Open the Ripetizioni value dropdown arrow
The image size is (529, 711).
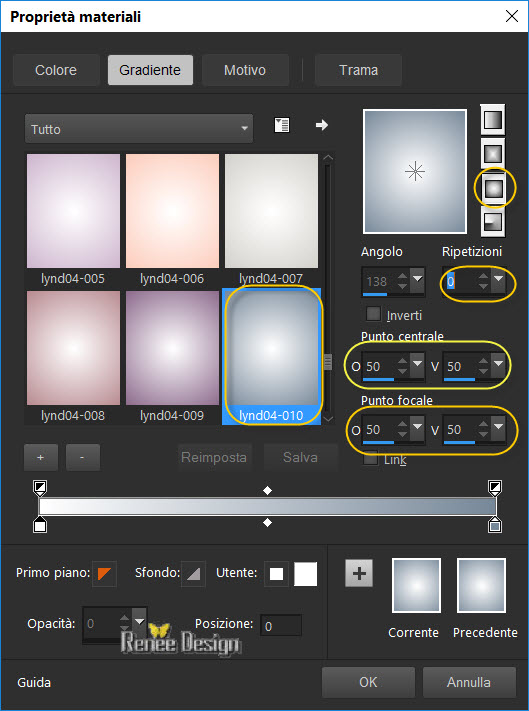point(498,279)
